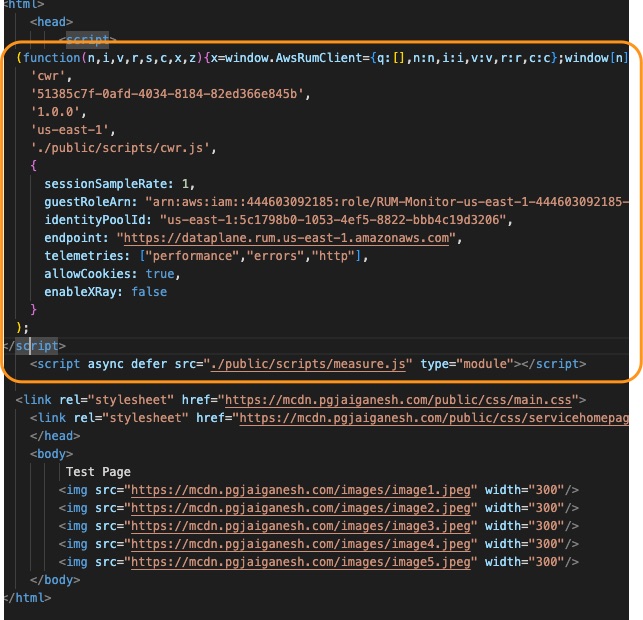Click the opening <body> tag
This screenshot has height=620, width=643.
(52, 454)
